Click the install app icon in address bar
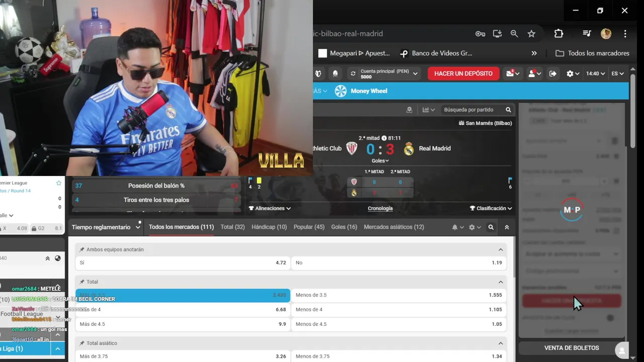Viewport: 644px width, 362px height. pyautogui.click(x=497, y=34)
